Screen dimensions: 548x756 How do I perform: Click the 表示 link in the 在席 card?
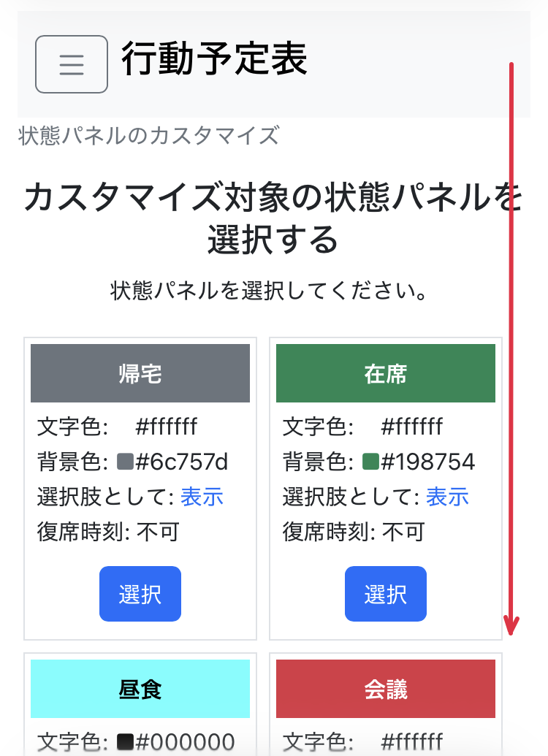coord(447,497)
